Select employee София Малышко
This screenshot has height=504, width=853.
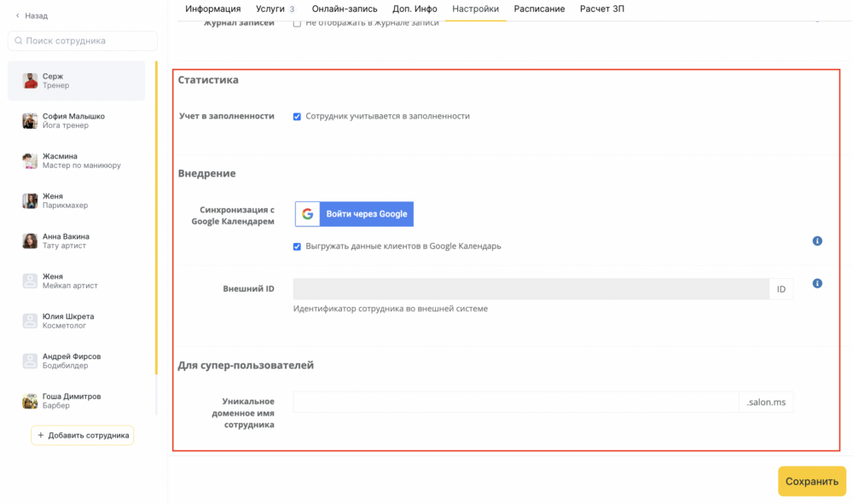tap(76, 121)
